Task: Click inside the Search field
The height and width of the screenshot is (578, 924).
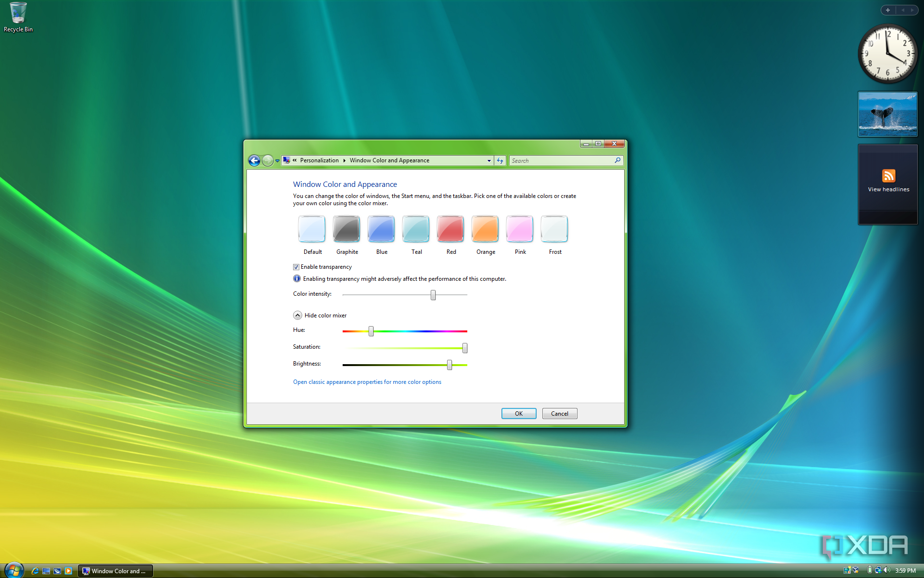Action: tap(553, 160)
